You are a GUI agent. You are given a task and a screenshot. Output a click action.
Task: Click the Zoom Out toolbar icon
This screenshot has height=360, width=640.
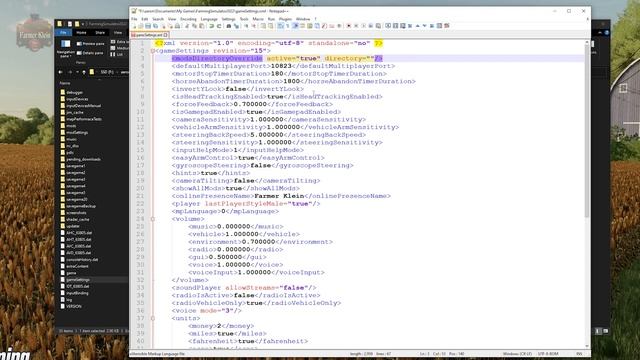click(253, 26)
